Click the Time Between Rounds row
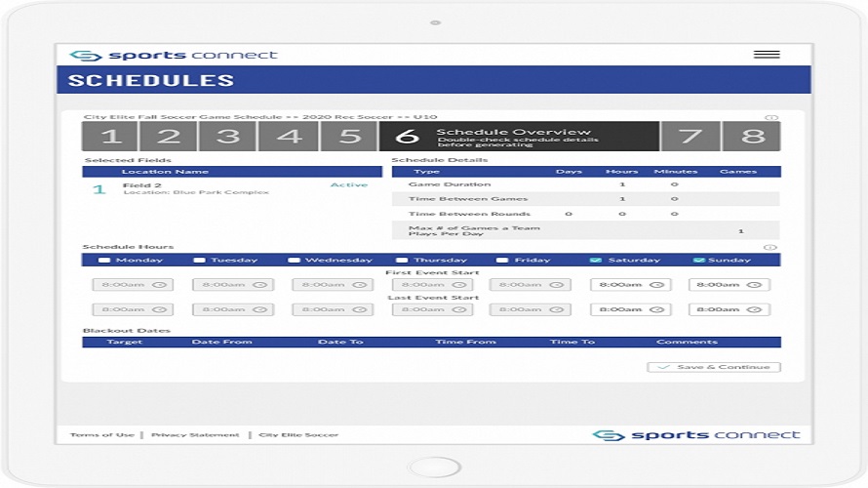The height and width of the screenshot is (488, 868). coord(586,214)
